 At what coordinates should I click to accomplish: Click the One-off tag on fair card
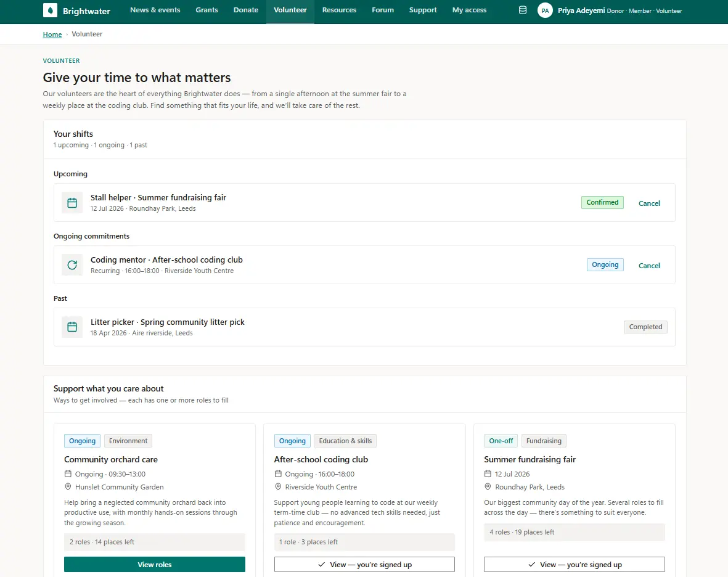coord(501,441)
